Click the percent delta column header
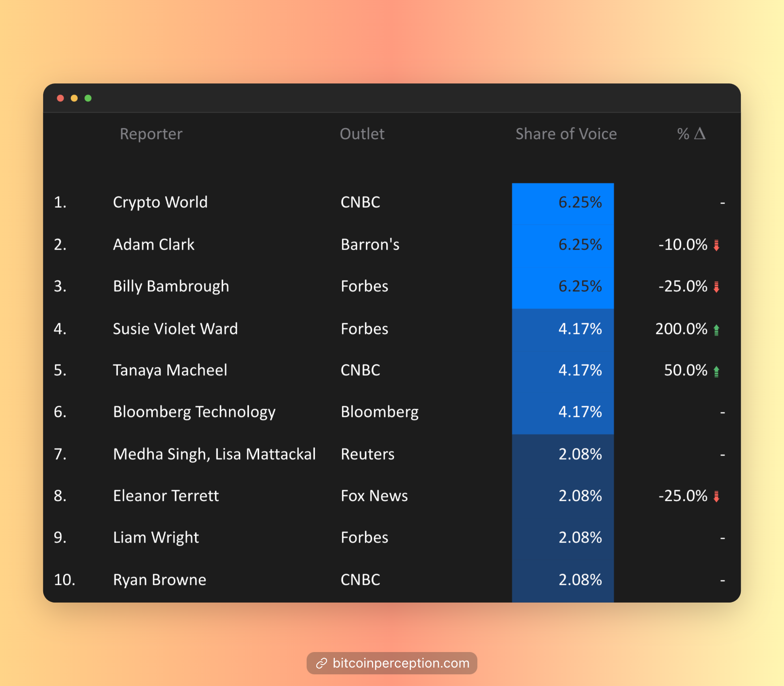The height and width of the screenshot is (686, 784). click(x=691, y=134)
